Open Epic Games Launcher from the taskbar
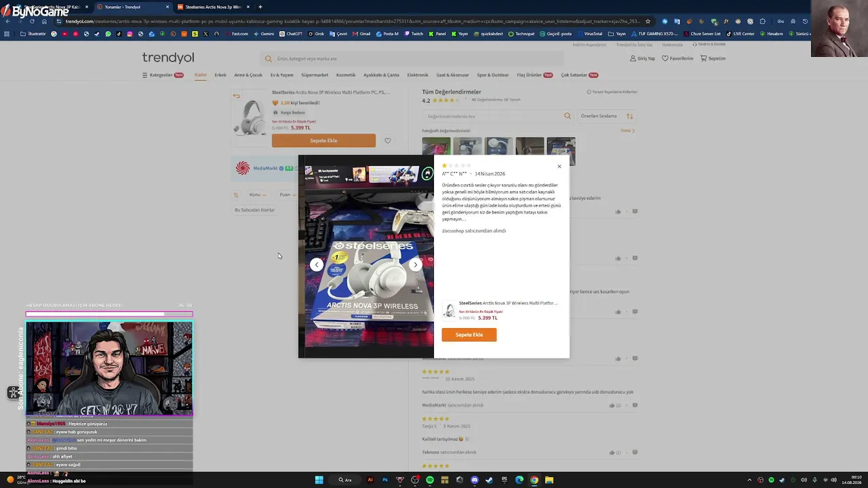The image size is (868, 488). point(505,480)
